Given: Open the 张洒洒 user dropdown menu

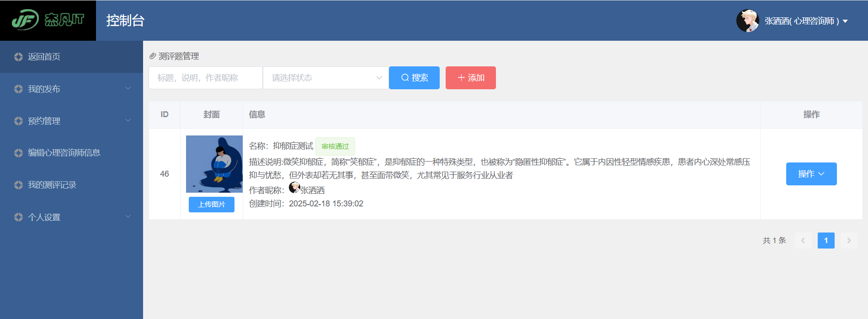Looking at the screenshot, I should [806, 21].
